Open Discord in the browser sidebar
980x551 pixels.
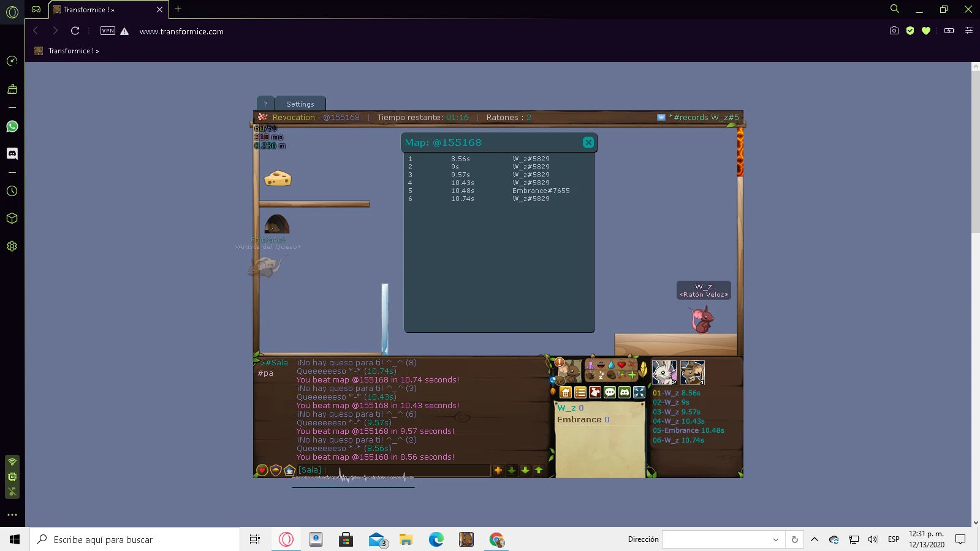(12, 153)
